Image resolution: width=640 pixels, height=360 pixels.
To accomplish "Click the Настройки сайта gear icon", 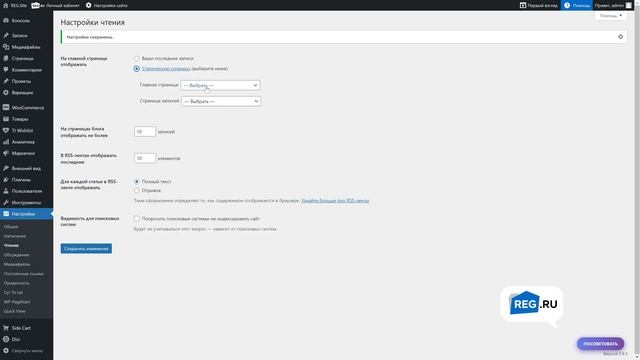I will point(89,5).
